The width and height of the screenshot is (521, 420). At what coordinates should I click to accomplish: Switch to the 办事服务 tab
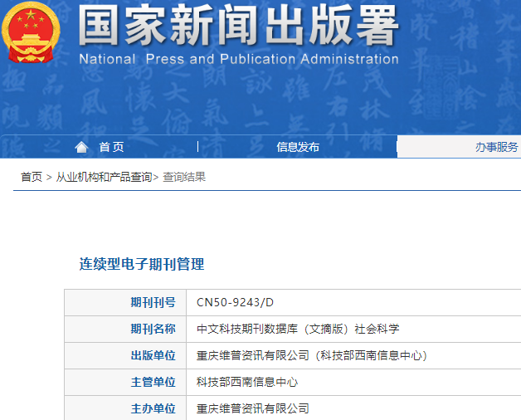pyautogui.click(x=496, y=147)
